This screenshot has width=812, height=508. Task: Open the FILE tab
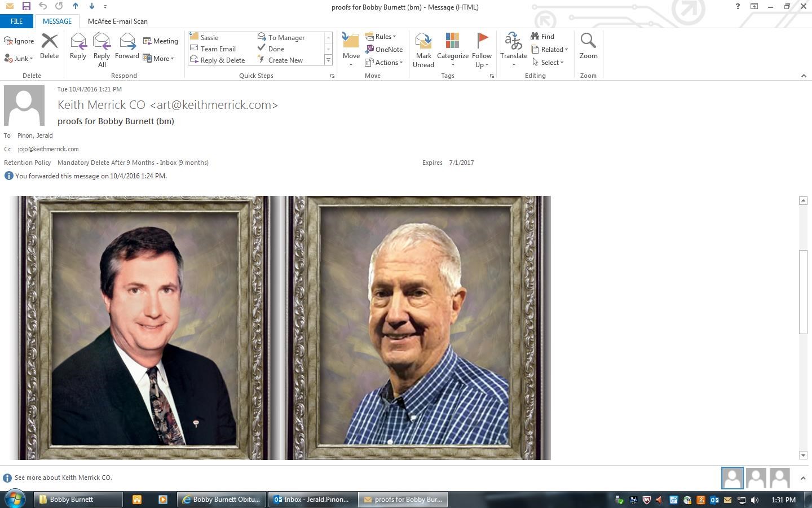click(16, 21)
